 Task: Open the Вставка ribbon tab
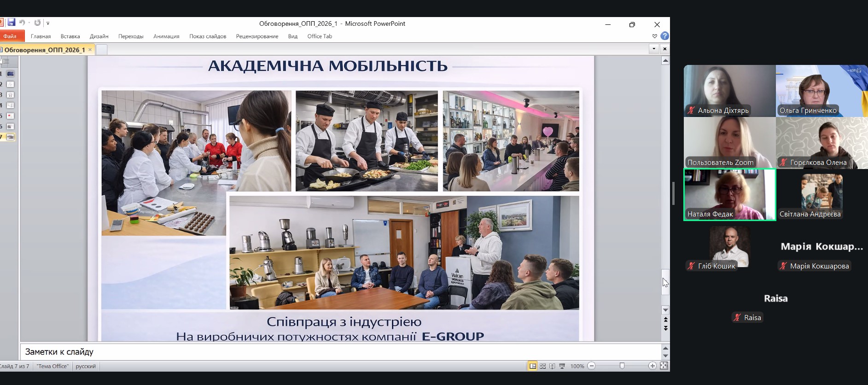70,36
